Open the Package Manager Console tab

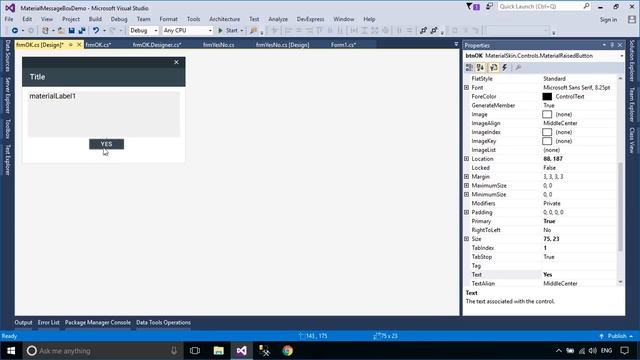coord(98,322)
